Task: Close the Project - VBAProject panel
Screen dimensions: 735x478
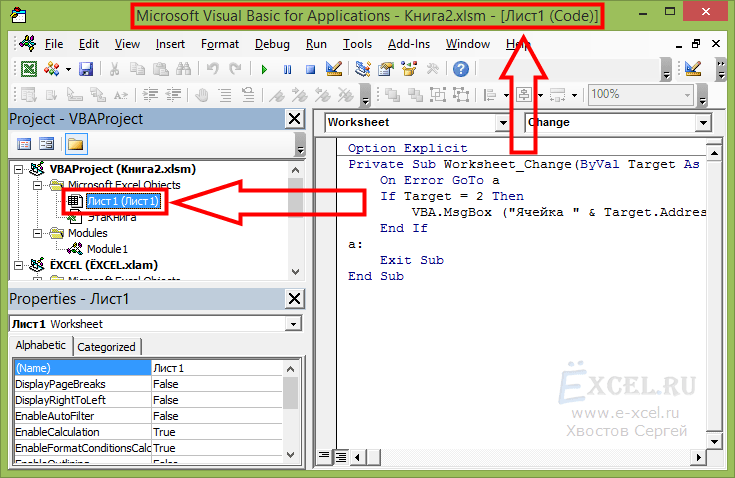Action: (x=294, y=119)
